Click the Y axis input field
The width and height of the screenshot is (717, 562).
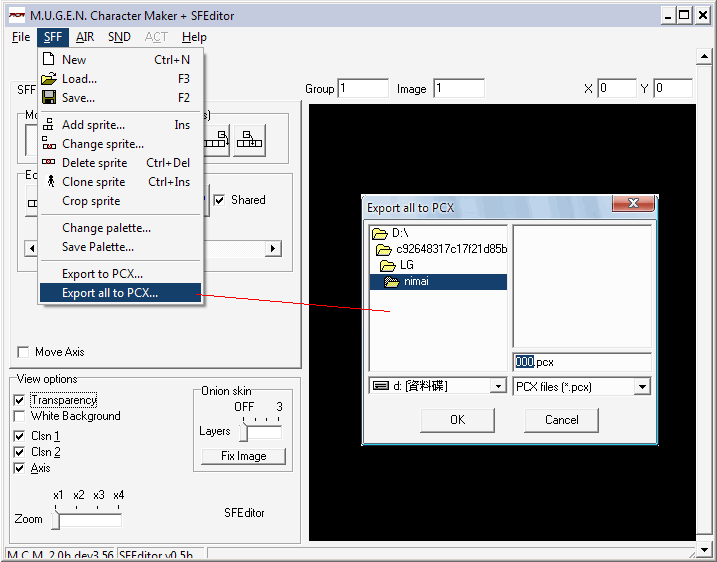[673, 88]
